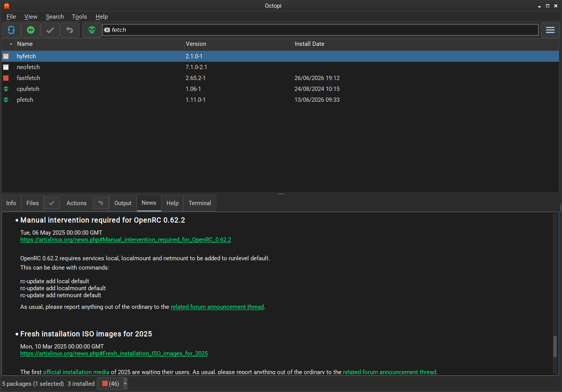
Task: Click version 7.1.0-2.1 of neofetch
Action: coord(196,67)
